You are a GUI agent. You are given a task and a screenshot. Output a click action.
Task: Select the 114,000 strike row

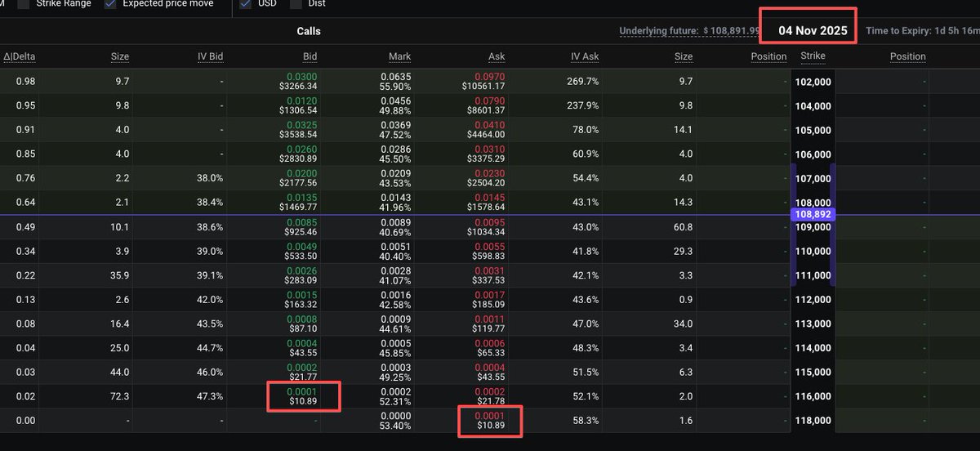[813, 348]
